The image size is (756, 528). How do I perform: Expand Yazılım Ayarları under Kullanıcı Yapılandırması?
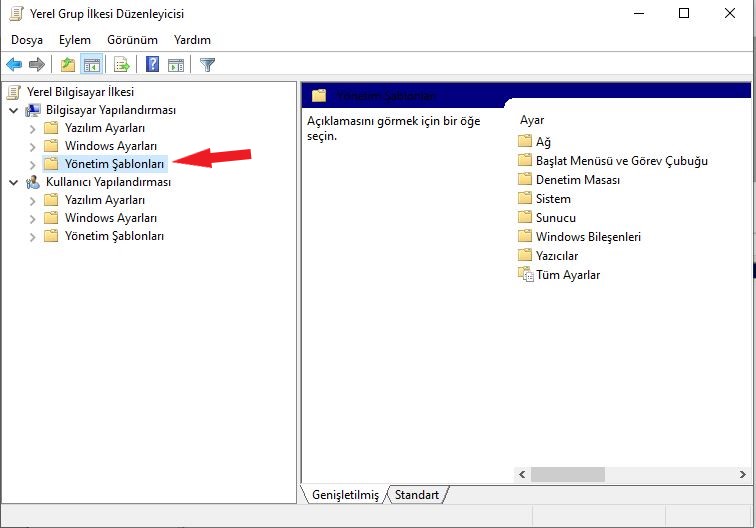click(32, 201)
